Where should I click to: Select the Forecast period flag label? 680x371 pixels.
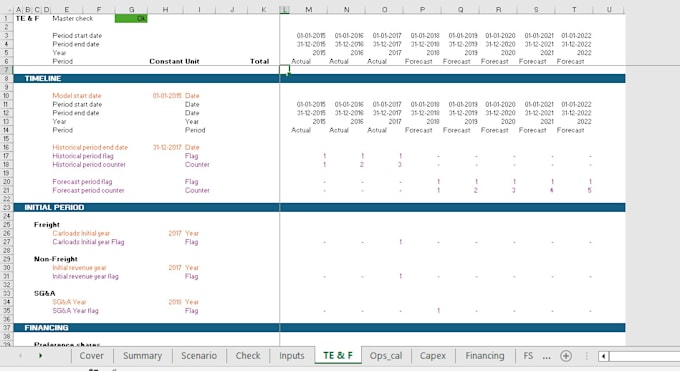[x=82, y=182]
